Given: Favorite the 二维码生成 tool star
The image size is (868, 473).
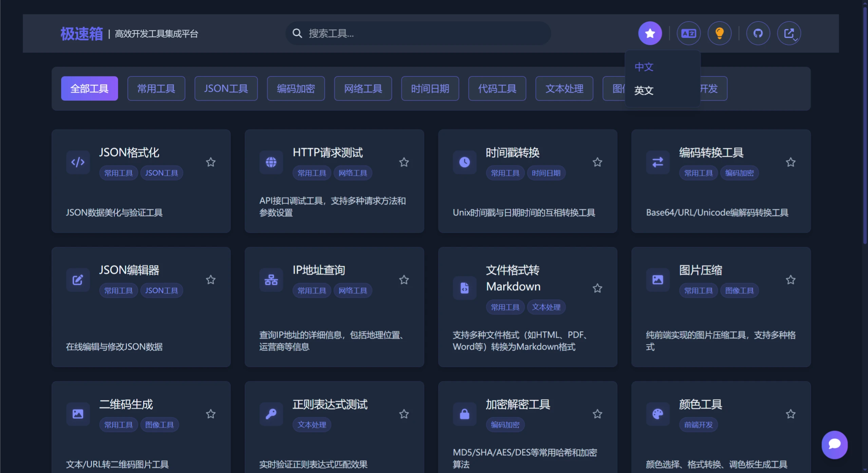Looking at the screenshot, I should (210, 414).
